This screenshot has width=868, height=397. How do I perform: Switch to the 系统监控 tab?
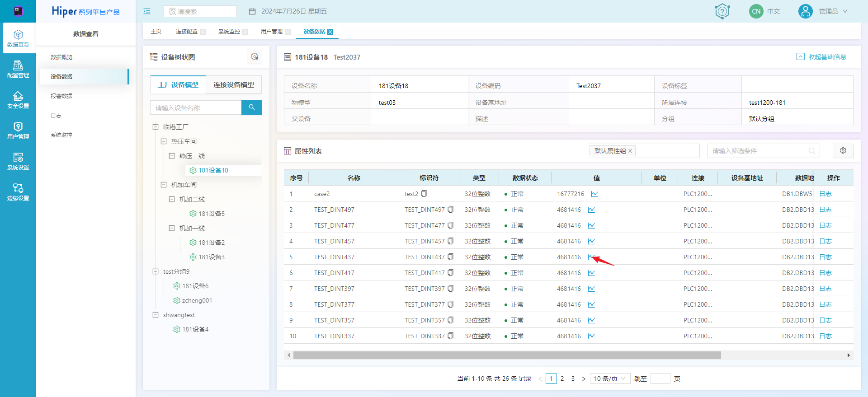click(x=229, y=32)
